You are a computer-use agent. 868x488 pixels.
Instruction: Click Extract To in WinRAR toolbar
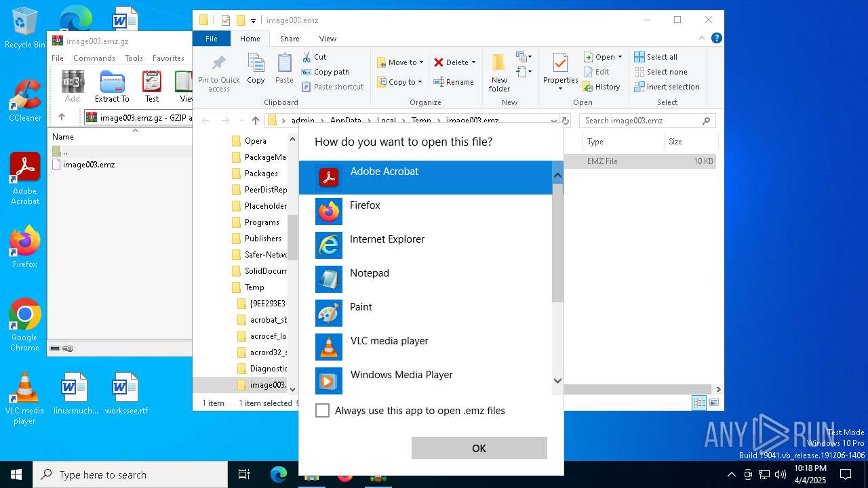[x=112, y=87]
